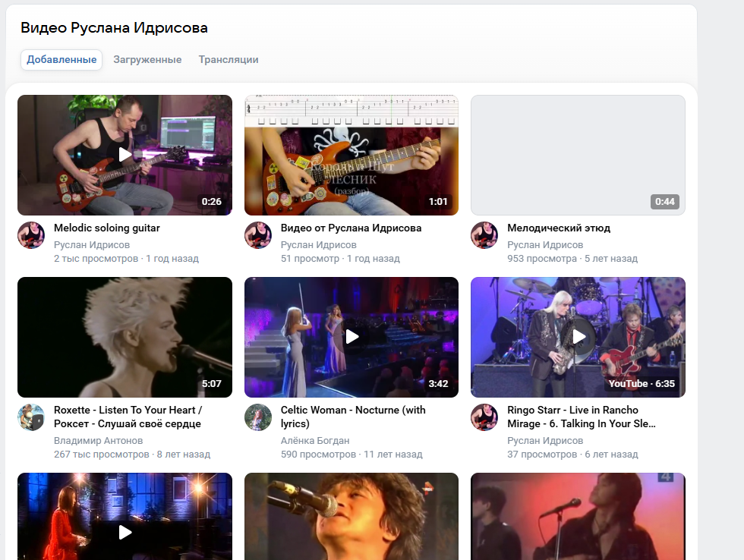Open the Видео от Руслана Идрисова thumbnail
This screenshot has width=744, height=560.
pos(351,155)
